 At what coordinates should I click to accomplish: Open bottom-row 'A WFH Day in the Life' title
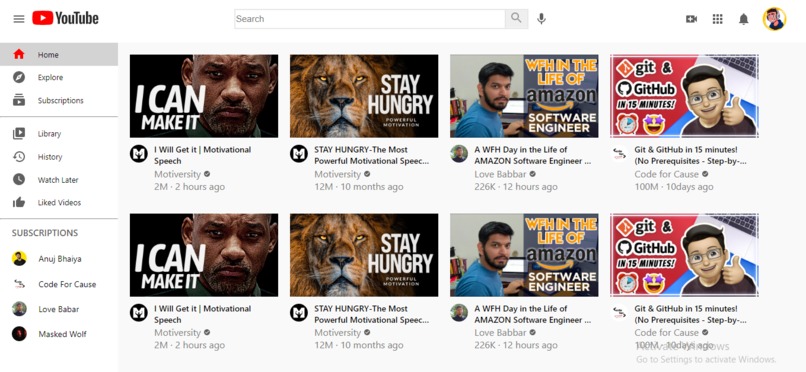coord(533,314)
